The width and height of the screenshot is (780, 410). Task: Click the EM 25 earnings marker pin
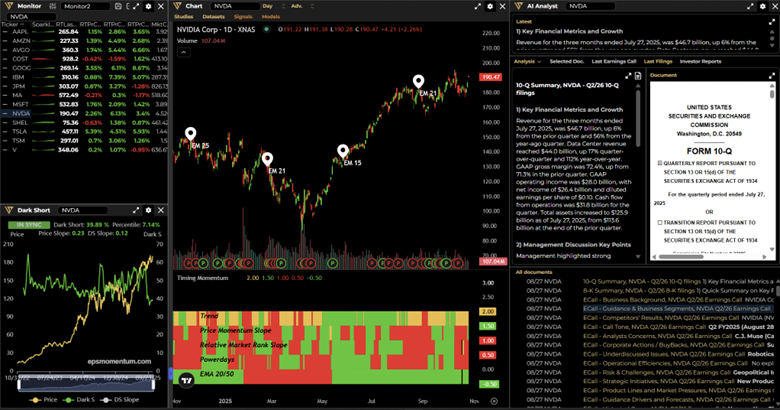click(x=191, y=134)
